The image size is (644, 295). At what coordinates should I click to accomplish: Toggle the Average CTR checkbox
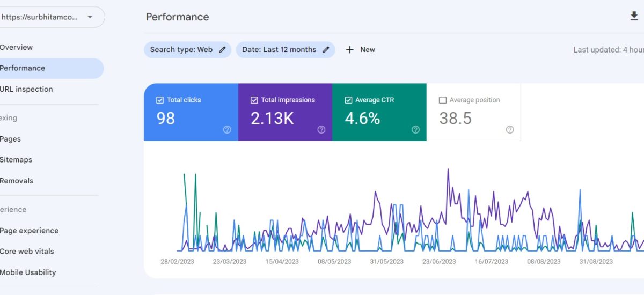click(348, 100)
